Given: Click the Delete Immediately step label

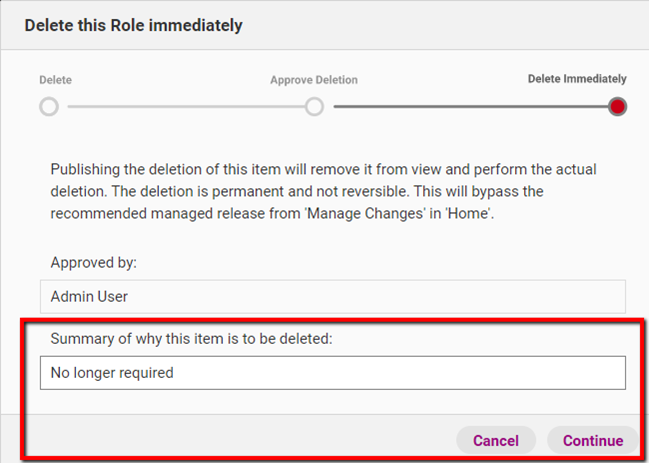Looking at the screenshot, I should (577, 79).
